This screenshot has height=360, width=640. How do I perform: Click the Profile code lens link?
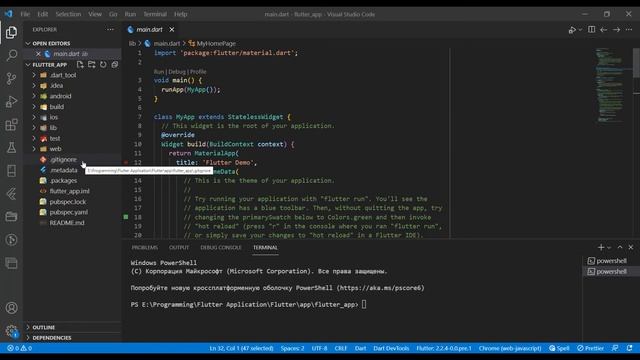click(x=198, y=71)
